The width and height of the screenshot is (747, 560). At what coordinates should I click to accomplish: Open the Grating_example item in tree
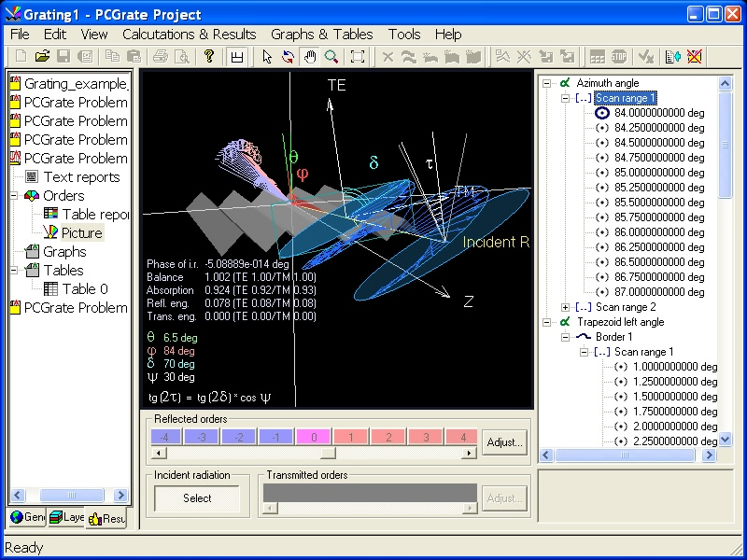point(76,84)
